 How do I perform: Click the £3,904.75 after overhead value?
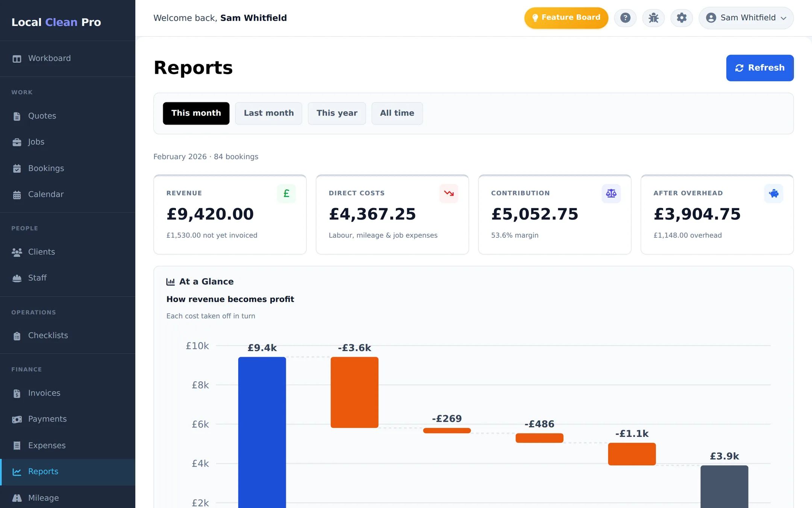point(697,214)
